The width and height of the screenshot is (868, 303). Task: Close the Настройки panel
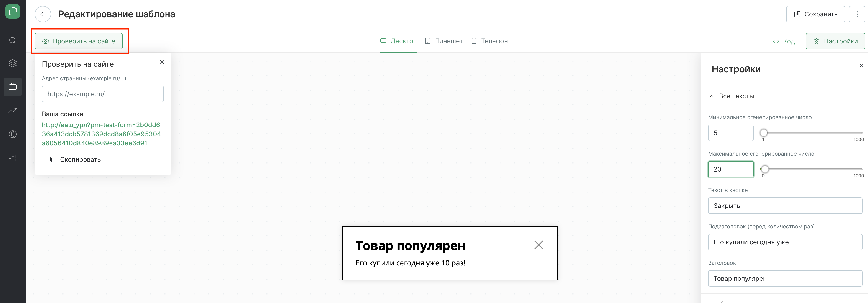[861, 66]
